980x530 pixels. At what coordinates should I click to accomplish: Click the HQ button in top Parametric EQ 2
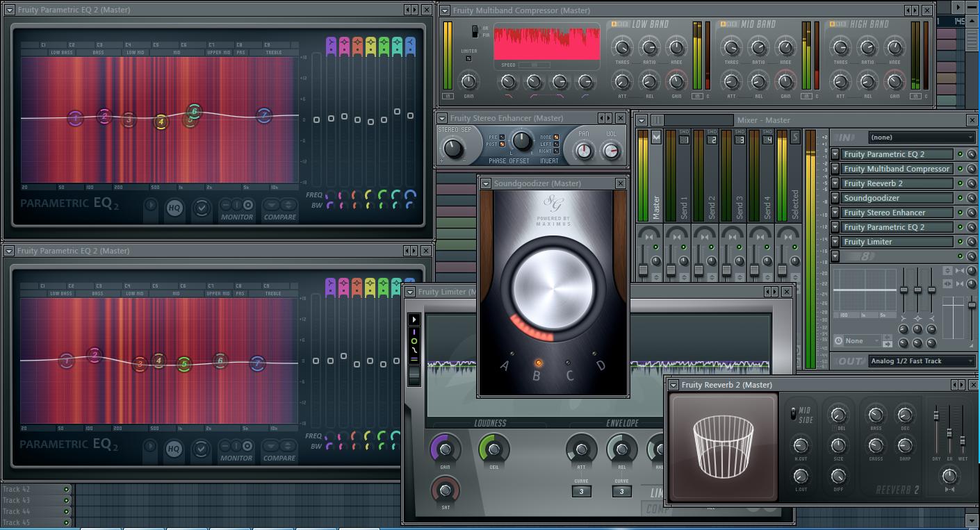coord(174,208)
